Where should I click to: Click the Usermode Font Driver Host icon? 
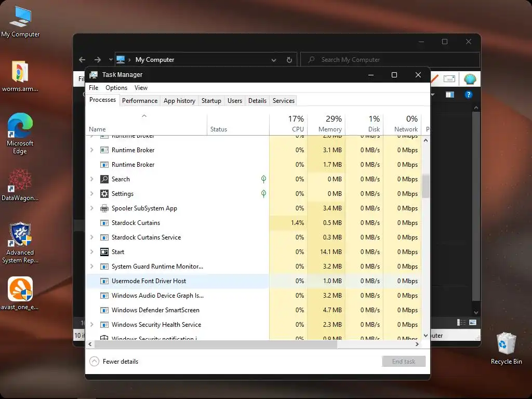104,281
